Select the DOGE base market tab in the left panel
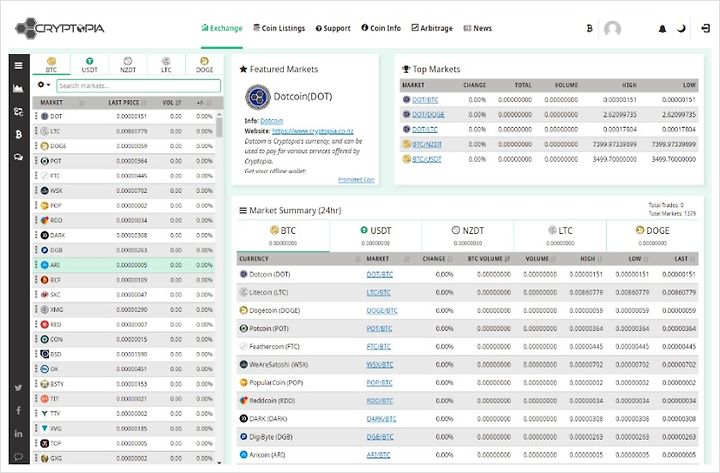Image resolution: width=720 pixels, height=473 pixels. coord(204,65)
